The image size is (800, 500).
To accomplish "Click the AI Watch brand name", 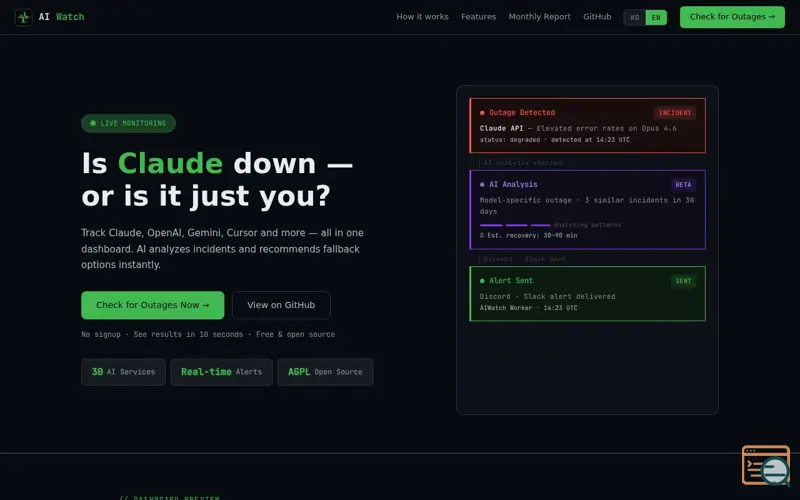I will (x=61, y=17).
